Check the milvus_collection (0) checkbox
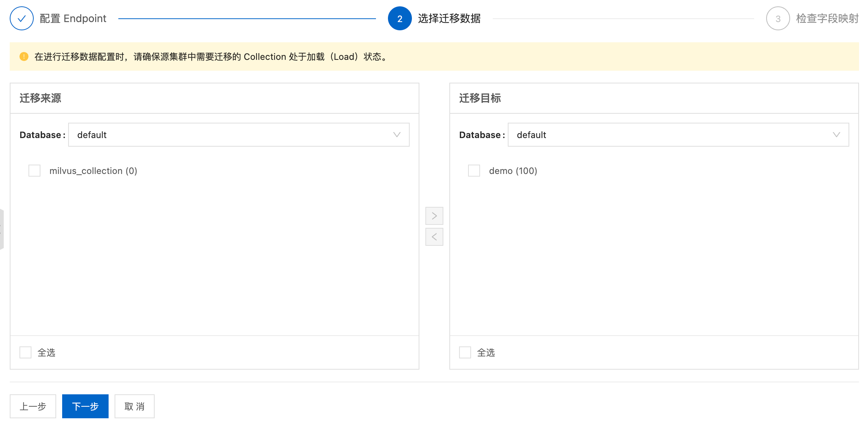Screen dimensions: 868x425 (34, 171)
